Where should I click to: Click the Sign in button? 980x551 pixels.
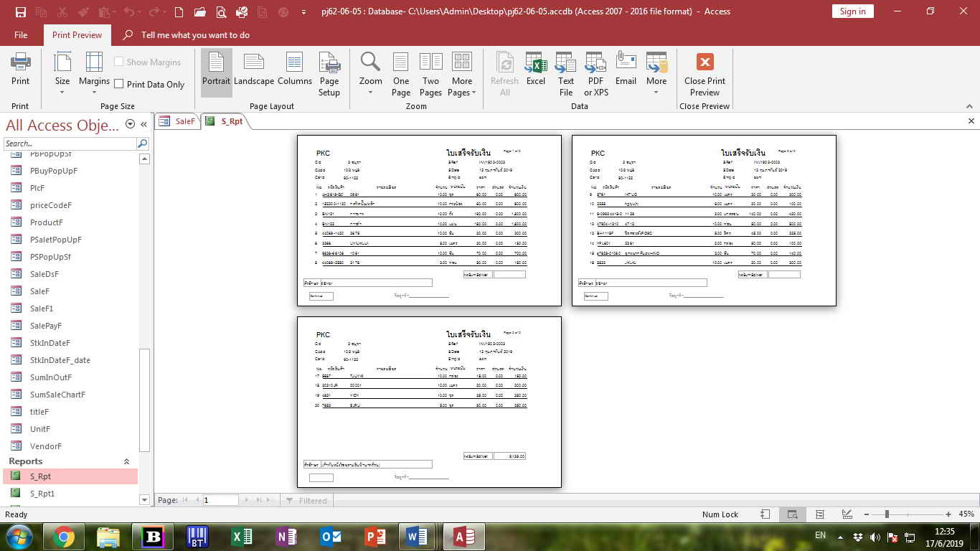pyautogui.click(x=852, y=11)
